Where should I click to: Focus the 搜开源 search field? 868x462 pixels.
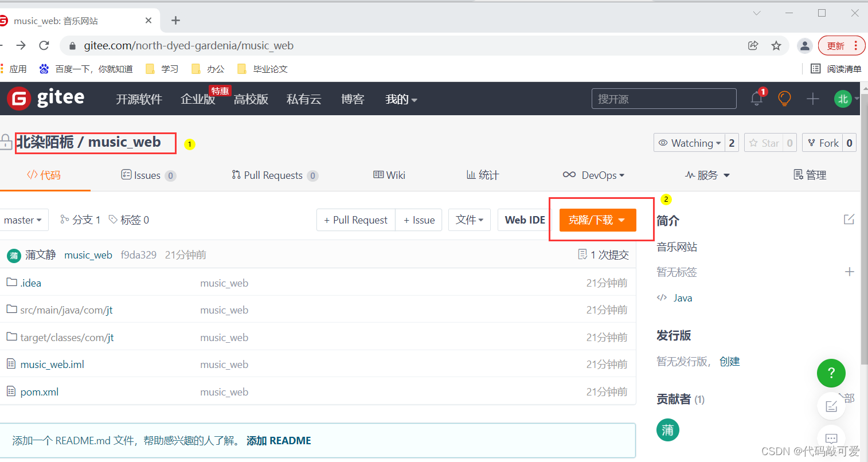[664, 99]
